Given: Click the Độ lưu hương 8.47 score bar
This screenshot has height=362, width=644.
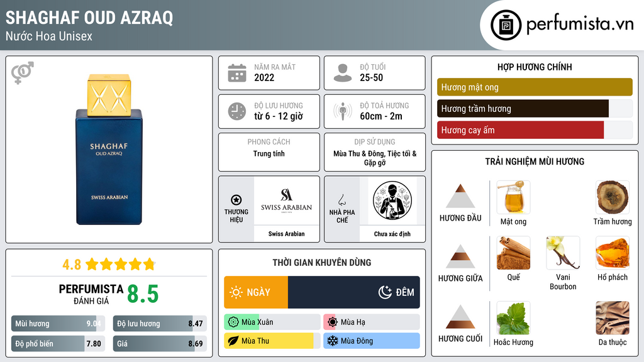Looking at the screenshot, I should (x=160, y=324).
